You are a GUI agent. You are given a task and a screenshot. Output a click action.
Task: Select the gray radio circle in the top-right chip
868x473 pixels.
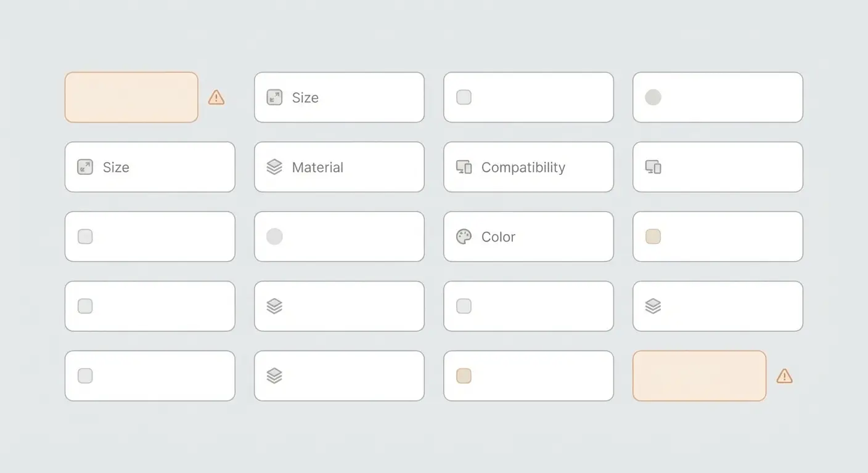(x=653, y=97)
